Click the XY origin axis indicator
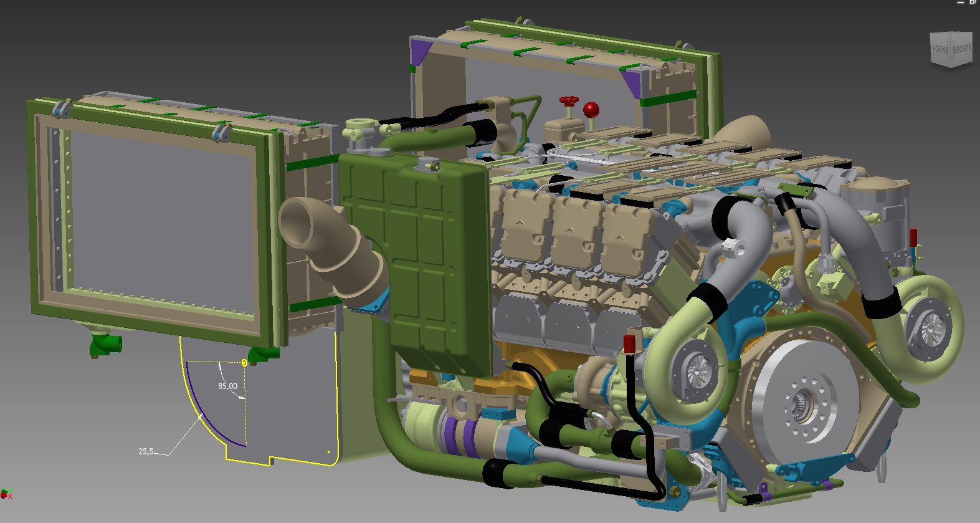980x523 pixels. pyautogui.click(x=5, y=494)
